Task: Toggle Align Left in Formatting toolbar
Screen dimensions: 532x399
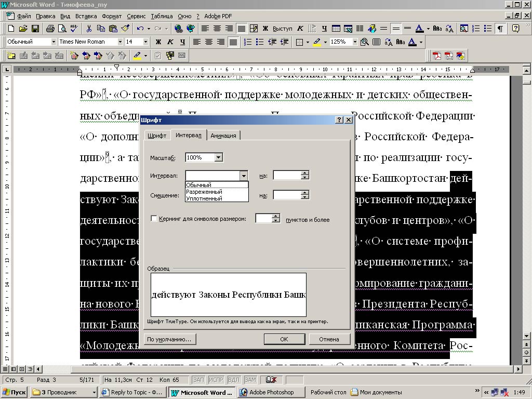Action: pyautogui.click(x=196, y=42)
